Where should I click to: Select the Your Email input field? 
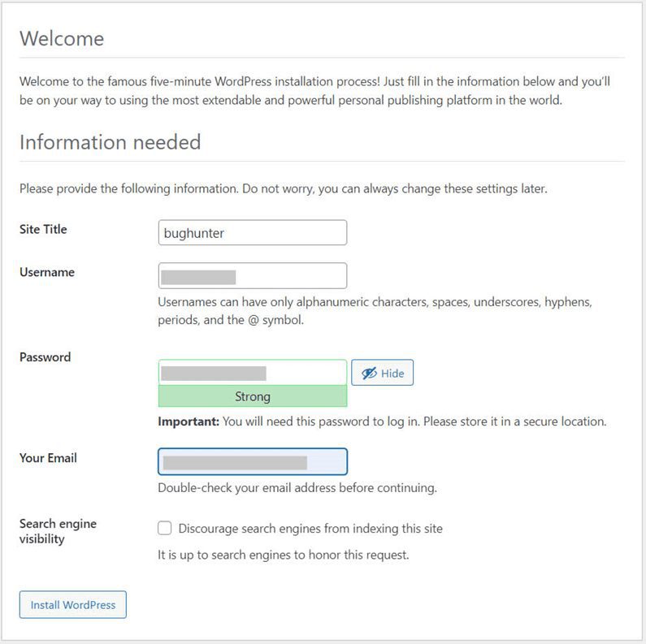pyautogui.click(x=253, y=461)
